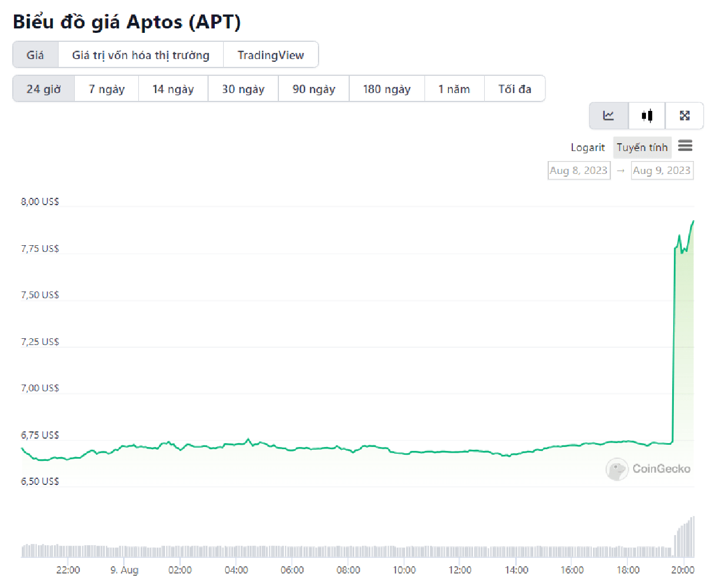The height and width of the screenshot is (588, 714).
Task: Choose the 14 ngày time range
Action: [x=173, y=89]
